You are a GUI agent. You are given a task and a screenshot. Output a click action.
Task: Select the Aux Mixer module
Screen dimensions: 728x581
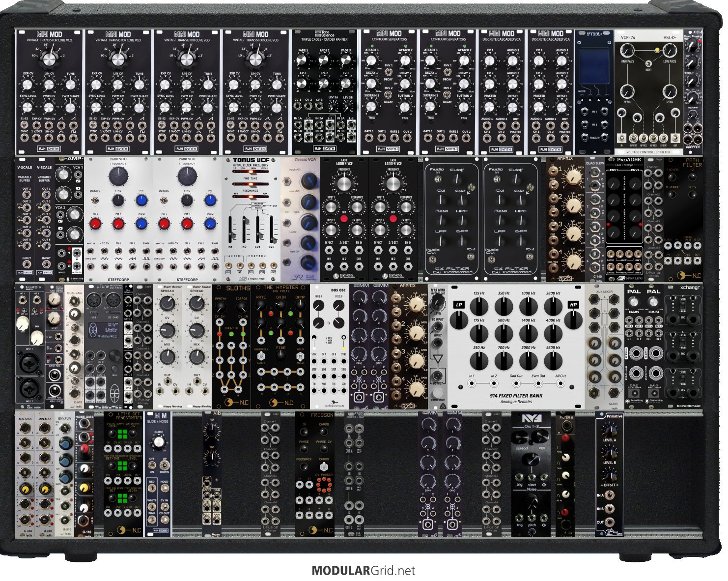tap(604, 347)
